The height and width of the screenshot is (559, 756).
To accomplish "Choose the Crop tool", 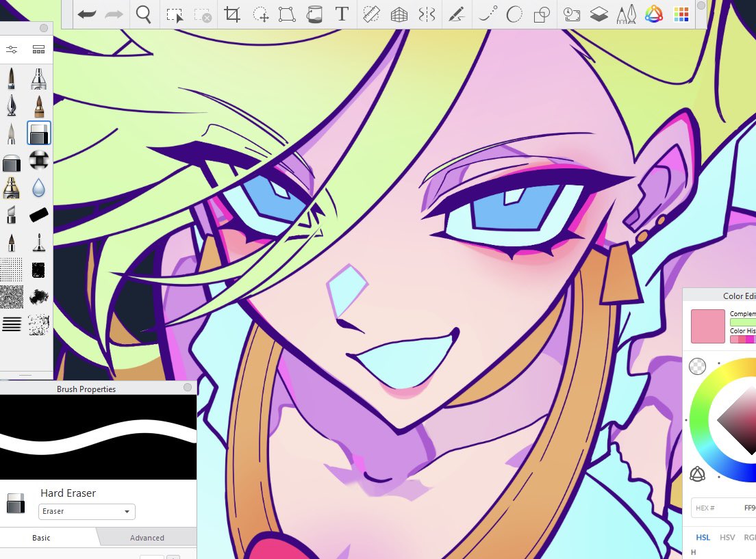I will pyautogui.click(x=232, y=14).
